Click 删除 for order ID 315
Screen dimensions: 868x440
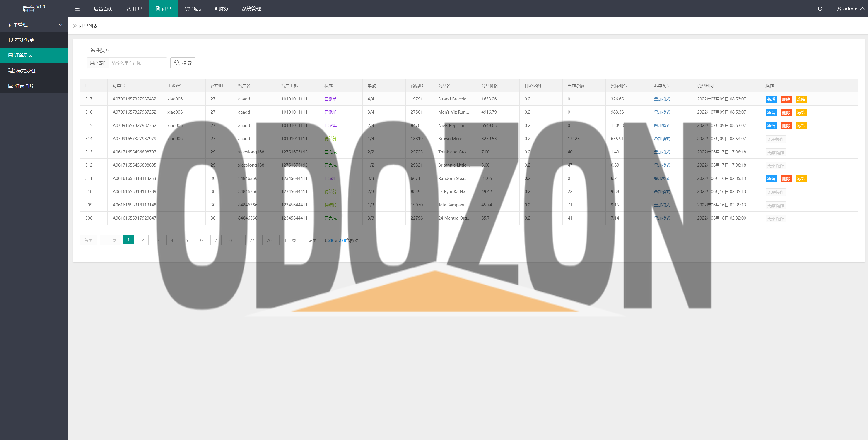pos(786,126)
